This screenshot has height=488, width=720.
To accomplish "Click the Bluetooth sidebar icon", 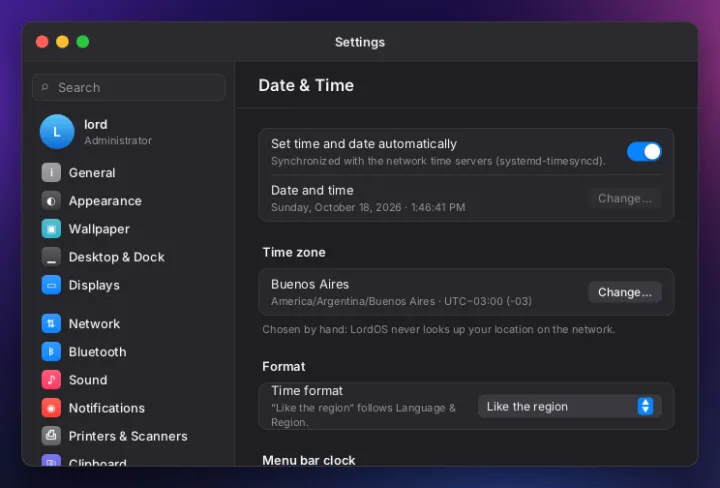I will point(51,352).
